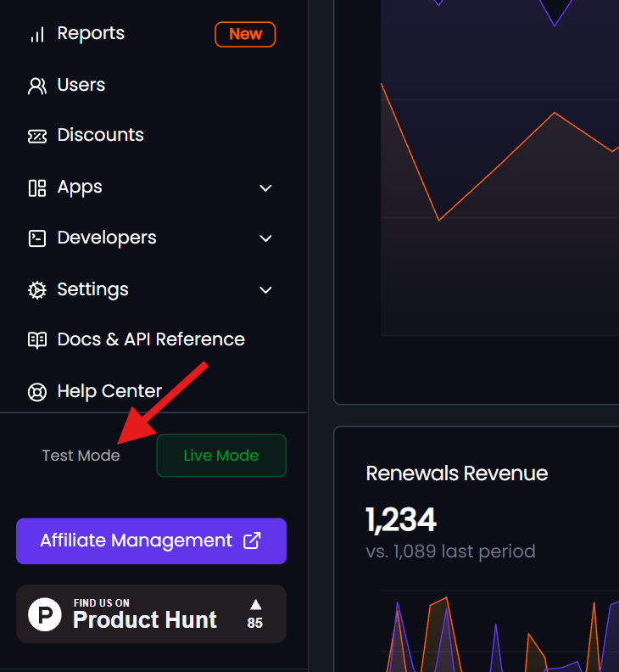
Task: Click the Users people icon
Action: pos(37,86)
